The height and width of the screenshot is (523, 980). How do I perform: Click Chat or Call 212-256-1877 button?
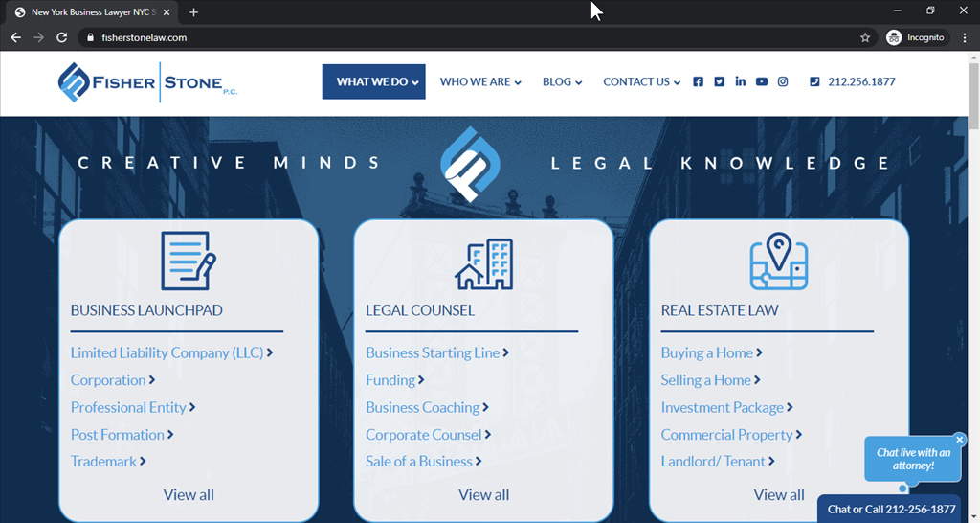pos(891,510)
